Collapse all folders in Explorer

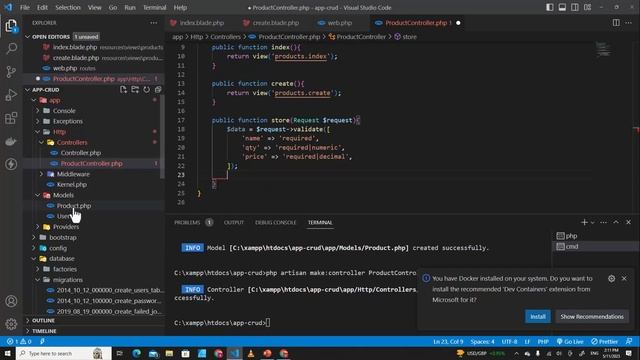158,90
